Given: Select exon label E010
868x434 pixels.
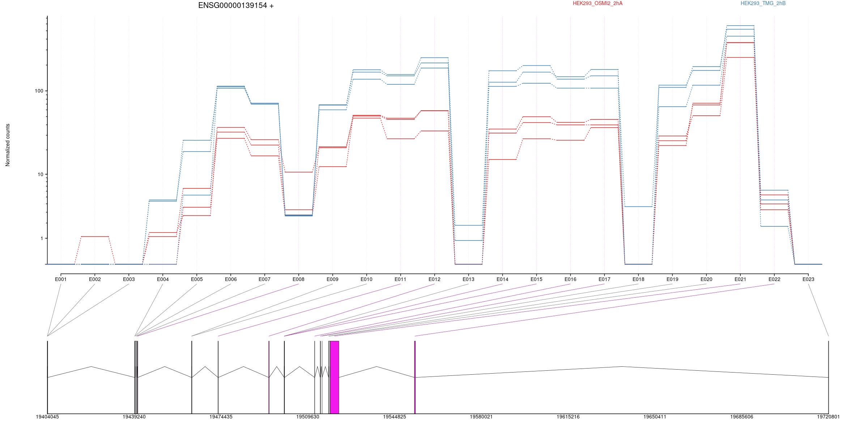Looking at the screenshot, I should tap(366, 279).
